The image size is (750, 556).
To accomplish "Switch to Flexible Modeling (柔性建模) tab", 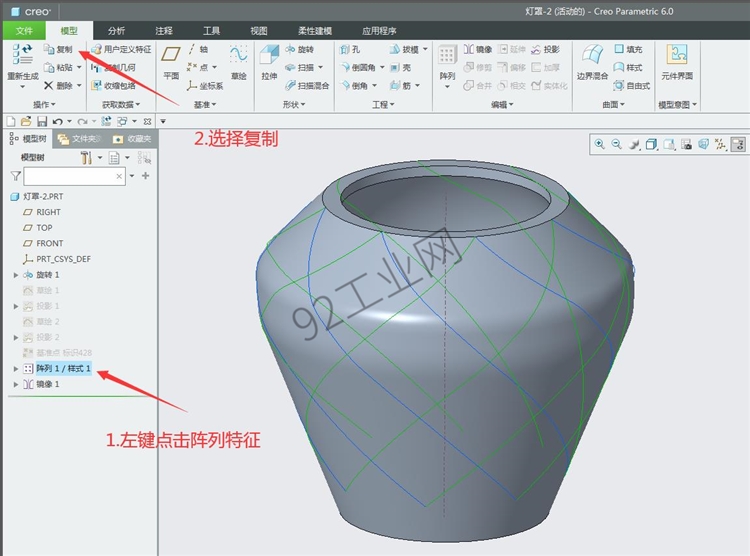I will tap(315, 31).
